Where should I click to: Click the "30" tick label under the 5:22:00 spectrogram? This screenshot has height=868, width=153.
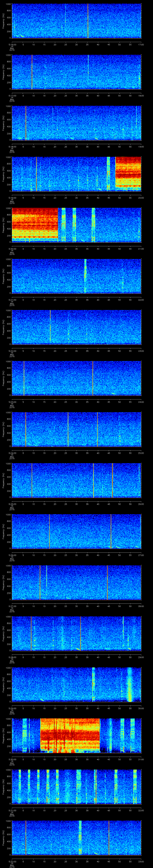(x=76, y=351)
